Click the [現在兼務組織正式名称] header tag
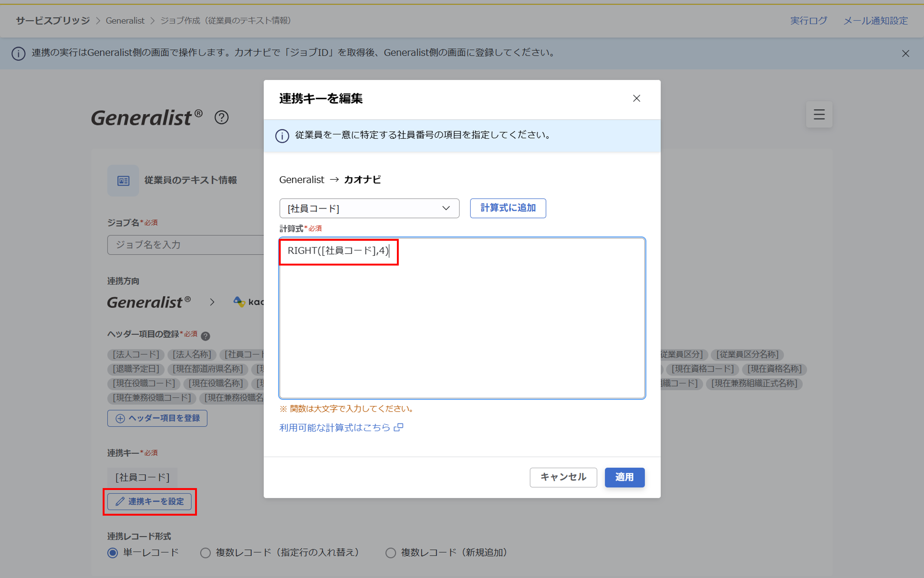This screenshot has height=578, width=924. click(x=754, y=383)
